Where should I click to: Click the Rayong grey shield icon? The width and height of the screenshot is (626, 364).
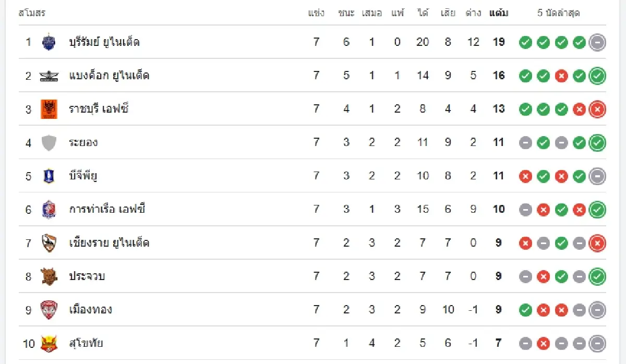49,142
